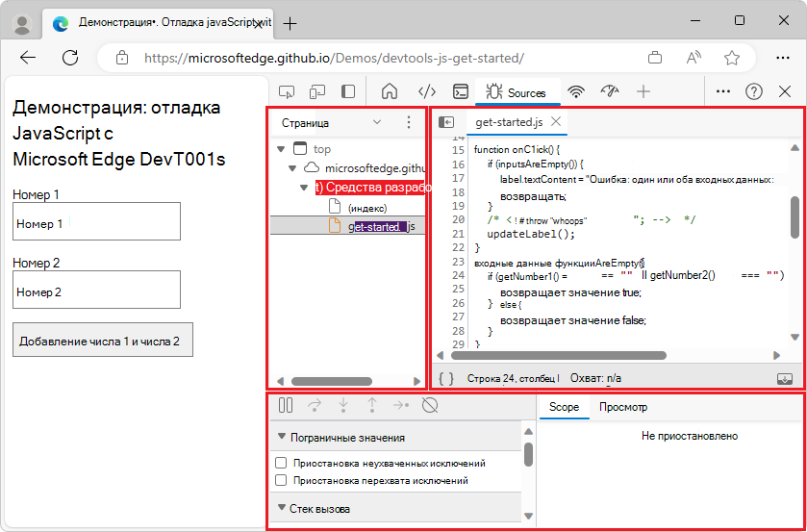The height and width of the screenshot is (532, 807).
Task: Select get-started.js in the file tree
Action: point(381,227)
